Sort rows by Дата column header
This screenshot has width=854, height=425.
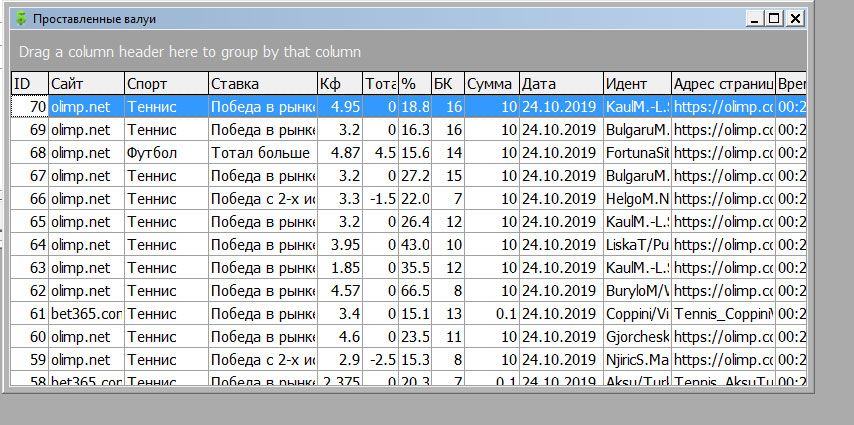[x=561, y=84]
